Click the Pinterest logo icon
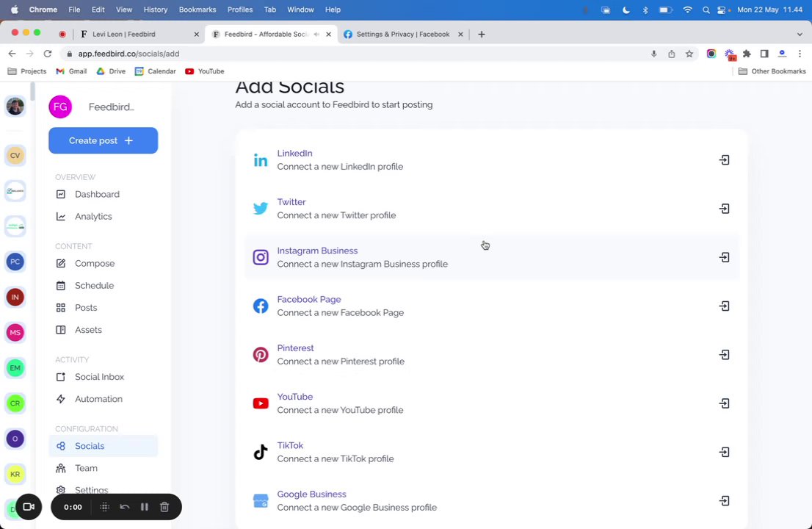 tap(261, 355)
